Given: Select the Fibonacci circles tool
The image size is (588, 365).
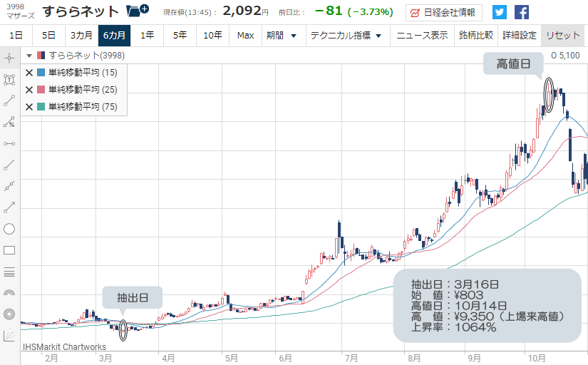Looking at the screenshot, I should (x=9, y=314).
